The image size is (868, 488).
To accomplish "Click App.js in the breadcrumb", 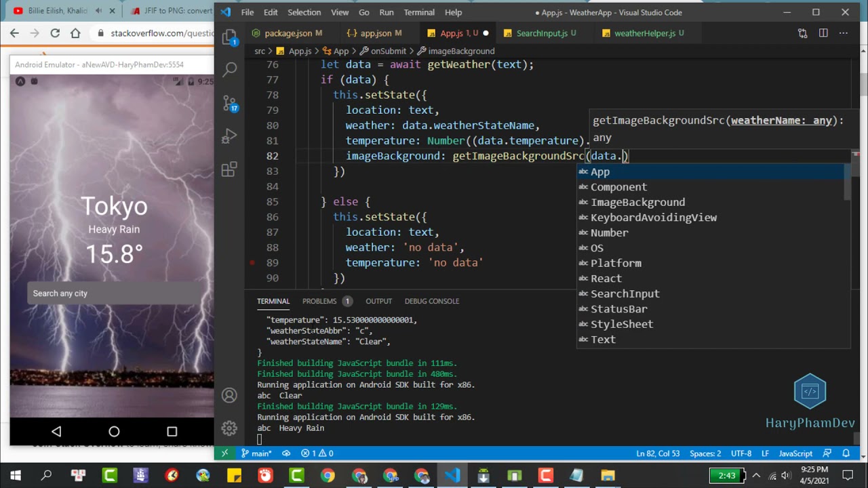I will pyautogui.click(x=300, y=51).
